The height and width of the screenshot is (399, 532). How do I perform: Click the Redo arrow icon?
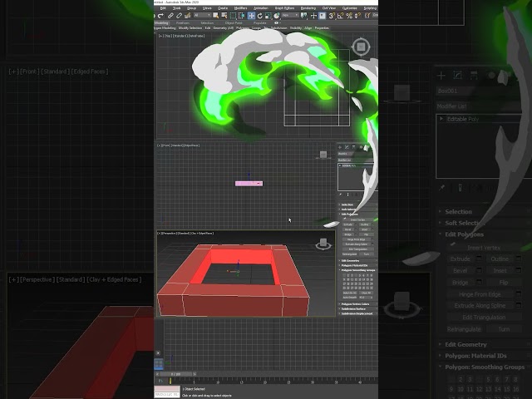pyautogui.click(x=160, y=16)
